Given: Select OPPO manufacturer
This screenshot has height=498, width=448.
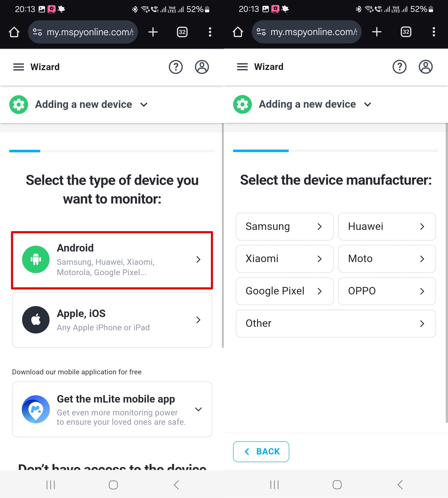Looking at the screenshot, I should click(387, 291).
